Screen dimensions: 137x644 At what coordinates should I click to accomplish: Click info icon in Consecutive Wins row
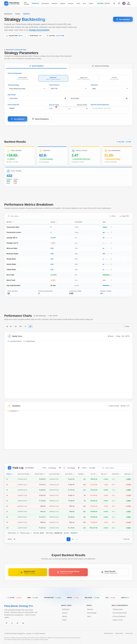[111, 227]
